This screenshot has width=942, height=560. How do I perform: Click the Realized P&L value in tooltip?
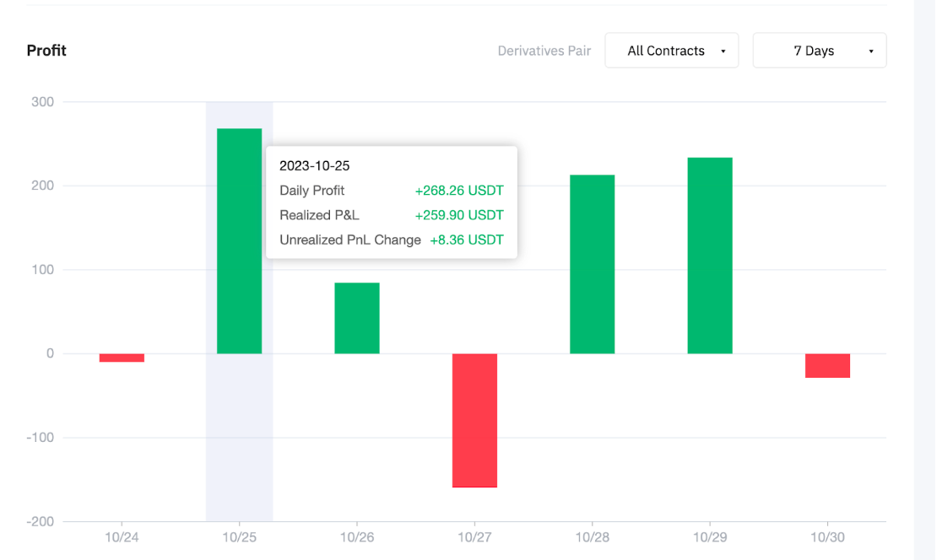459,215
